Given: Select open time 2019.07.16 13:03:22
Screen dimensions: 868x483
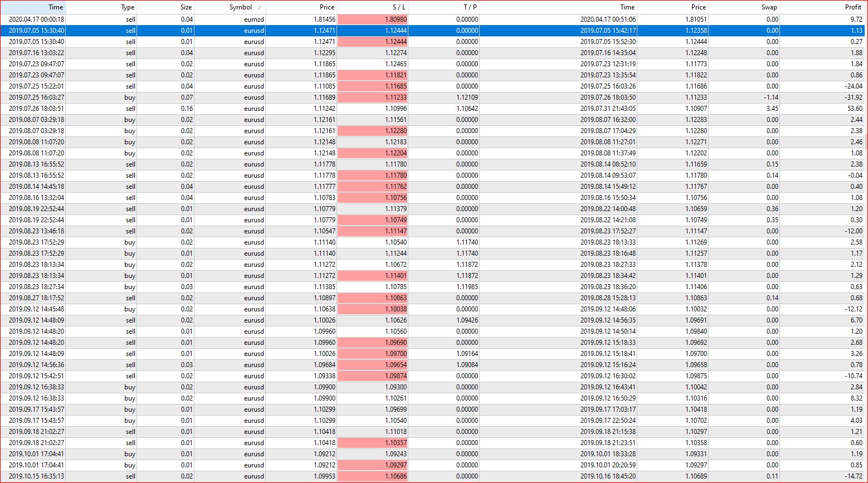Looking at the screenshot, I should (36, 53).
